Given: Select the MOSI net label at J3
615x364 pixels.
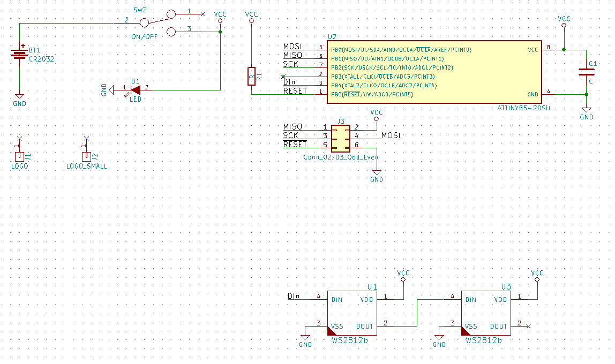Looking at the screenshot, I should (391, 135).
